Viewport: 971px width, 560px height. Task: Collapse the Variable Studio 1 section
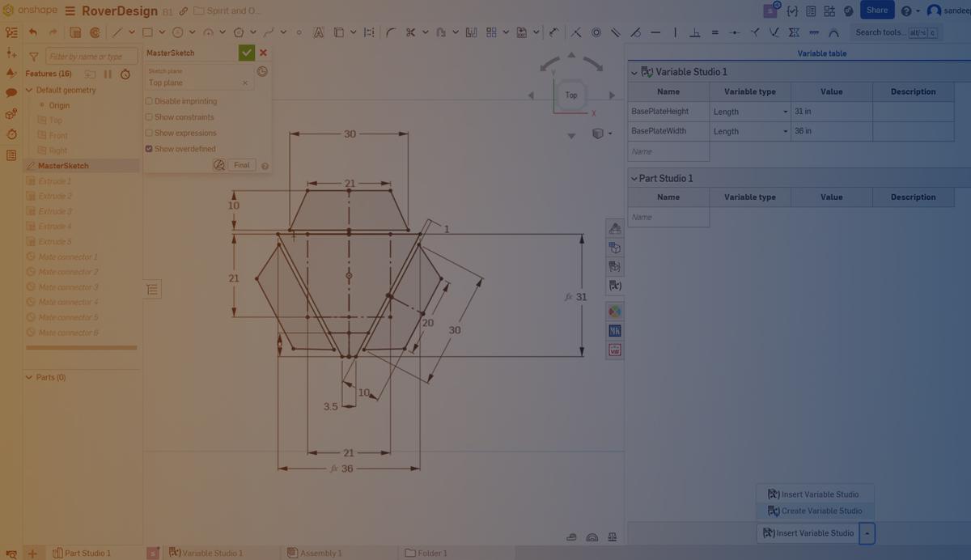[x=634, y=71]
